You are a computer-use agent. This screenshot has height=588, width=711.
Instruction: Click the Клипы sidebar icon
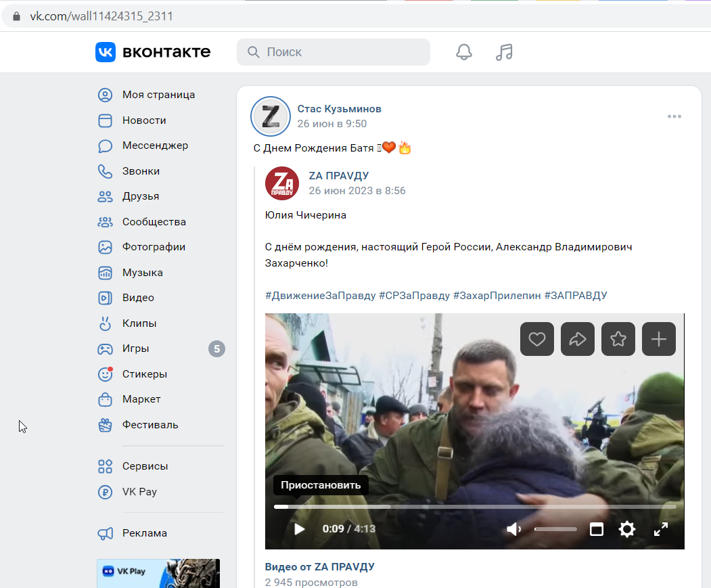[x=106, y=323]
